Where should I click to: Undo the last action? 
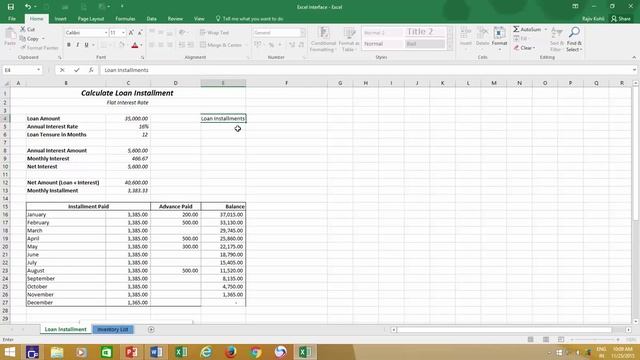click(x=27, y=7)
